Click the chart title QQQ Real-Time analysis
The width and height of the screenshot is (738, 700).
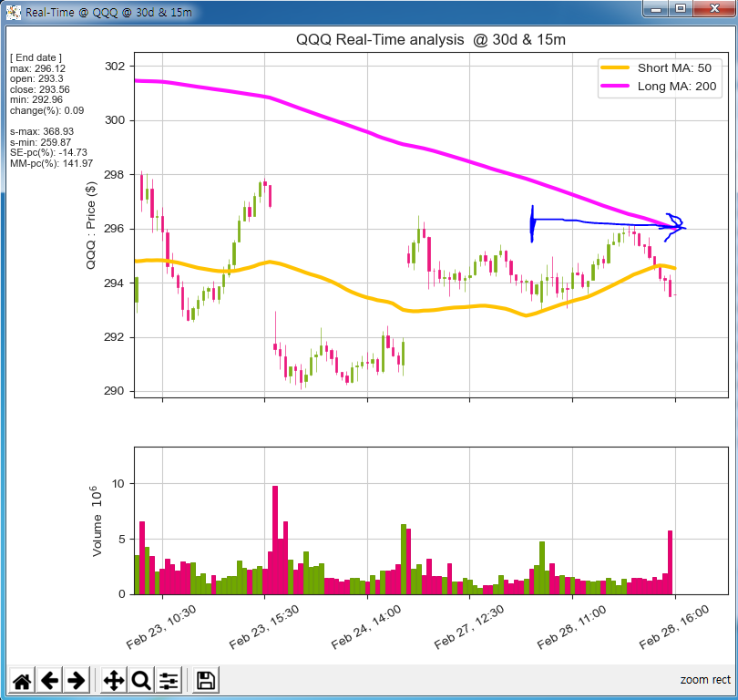click(431, 39)
